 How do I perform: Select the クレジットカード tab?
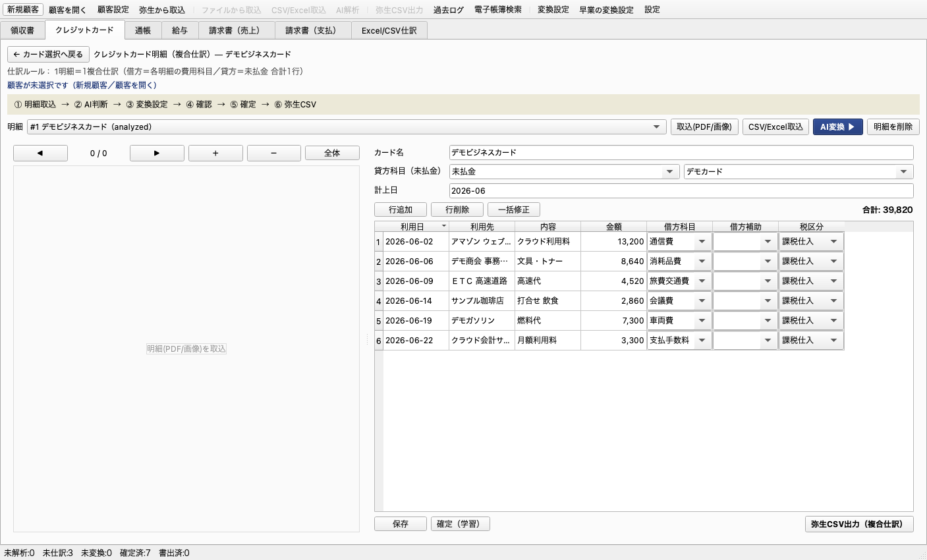(x=84, y=30)
